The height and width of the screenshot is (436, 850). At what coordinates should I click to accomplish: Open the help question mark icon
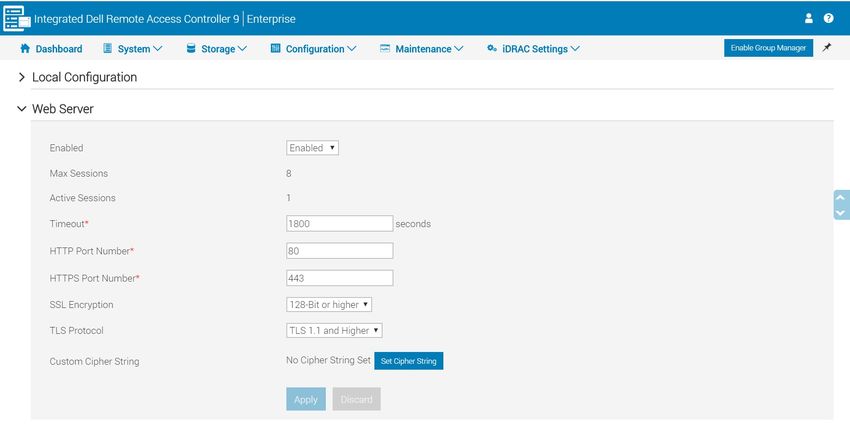click(828, 18)
